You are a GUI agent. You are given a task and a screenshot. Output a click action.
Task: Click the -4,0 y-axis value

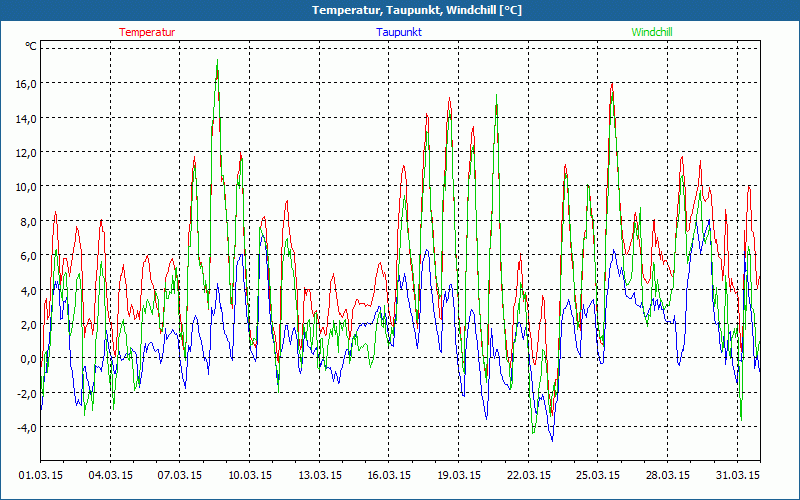pos(27,428)
